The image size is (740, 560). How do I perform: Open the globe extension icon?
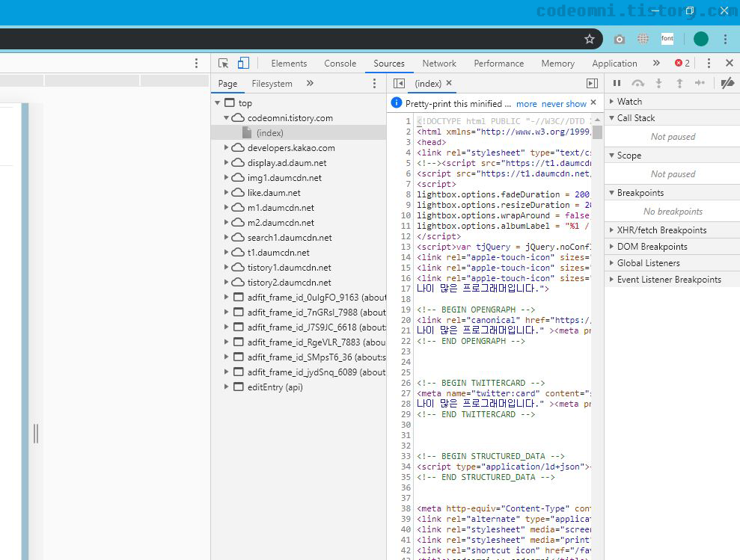pos(643,39)
